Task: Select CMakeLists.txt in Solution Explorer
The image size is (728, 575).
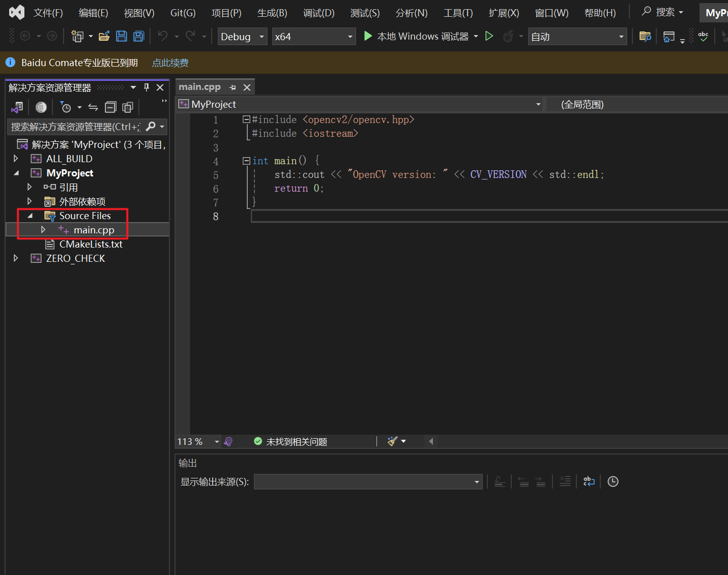Action: pyautogui.click(x=91, y=244)
